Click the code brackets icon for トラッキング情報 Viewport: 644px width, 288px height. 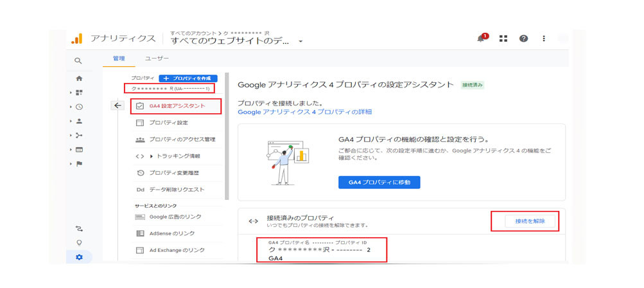click(x=139, y=156)
